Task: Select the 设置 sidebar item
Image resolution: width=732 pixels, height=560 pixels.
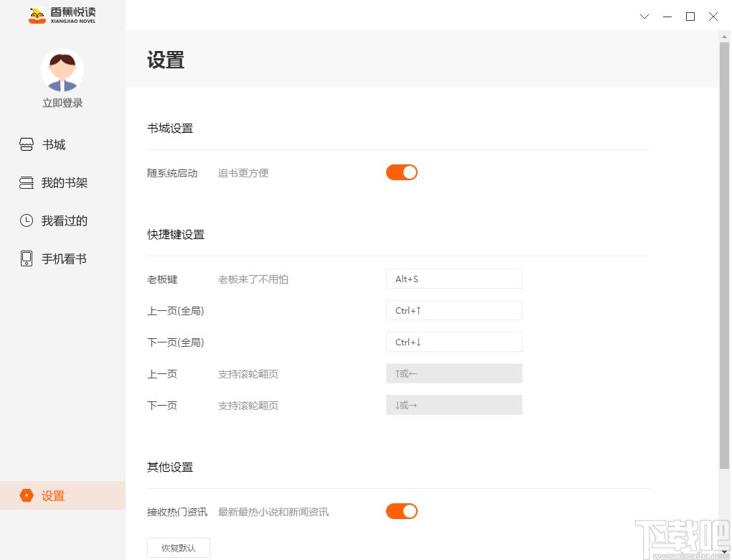Action: [62, 495]
